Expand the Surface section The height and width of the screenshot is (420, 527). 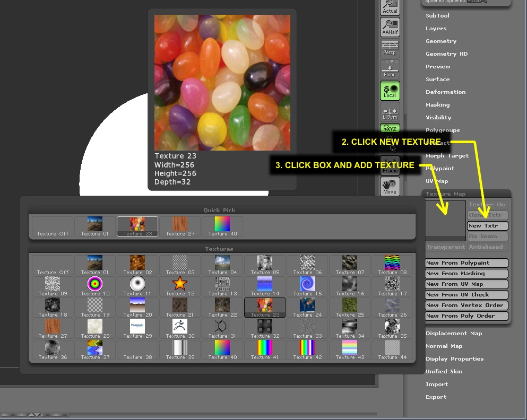(437, 79)
